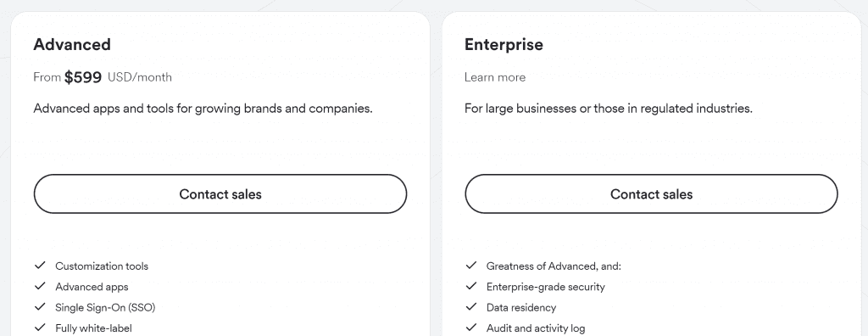The width and height of the screenshot is (868, 336).
Task: Click Contact sales button under Enterprise plan
Action: point(651,194)
